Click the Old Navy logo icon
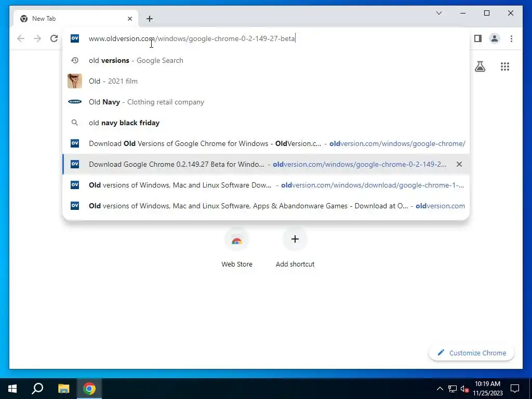 point(75,102)
